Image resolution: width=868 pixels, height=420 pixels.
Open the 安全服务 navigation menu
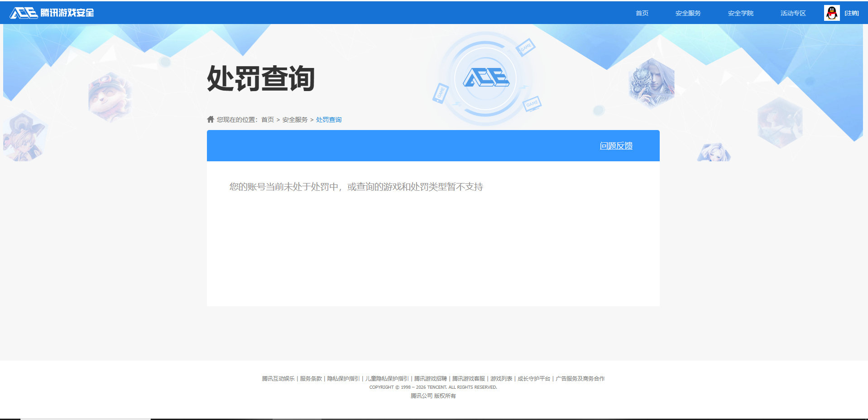click(687, 13)
